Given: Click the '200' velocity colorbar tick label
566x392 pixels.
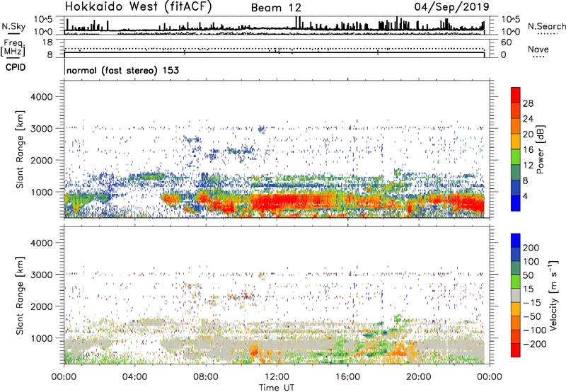Looking at the screenshot, I should point(531,248).
